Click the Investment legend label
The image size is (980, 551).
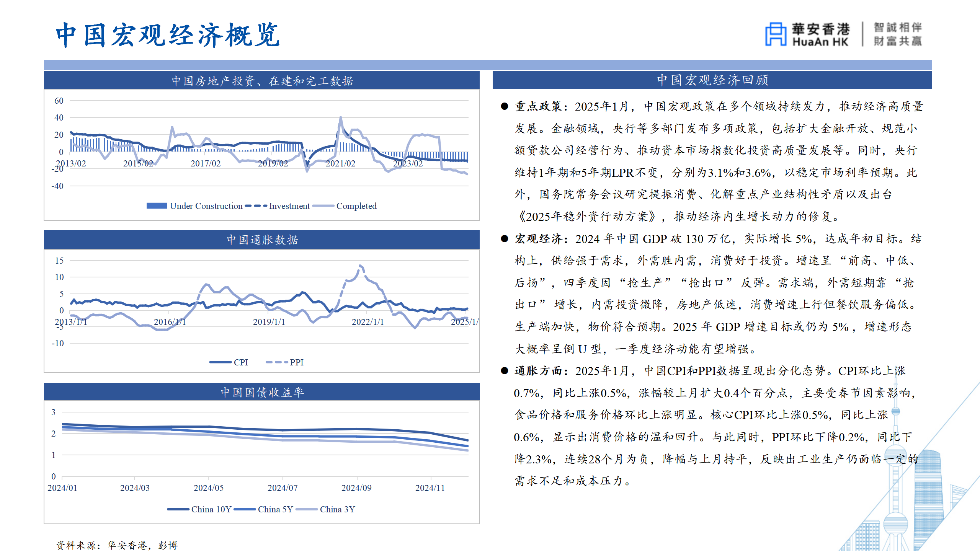(x=289, y=206)
